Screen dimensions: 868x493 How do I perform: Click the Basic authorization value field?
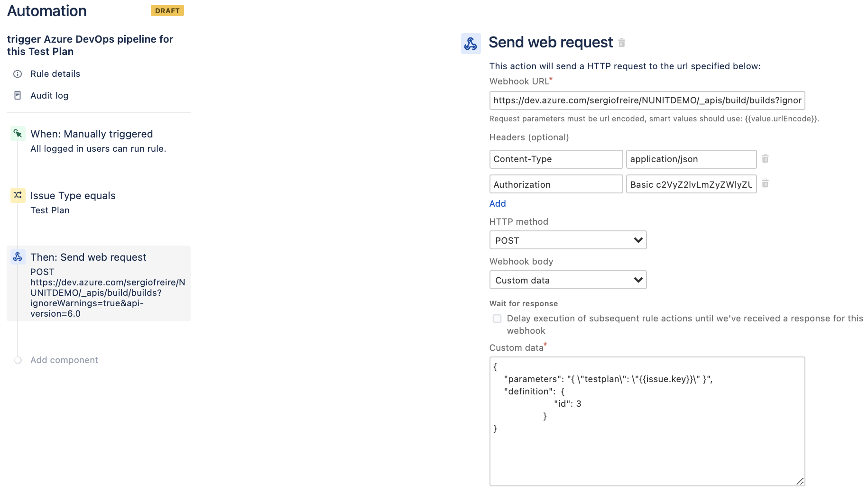[x=691, y=184]
